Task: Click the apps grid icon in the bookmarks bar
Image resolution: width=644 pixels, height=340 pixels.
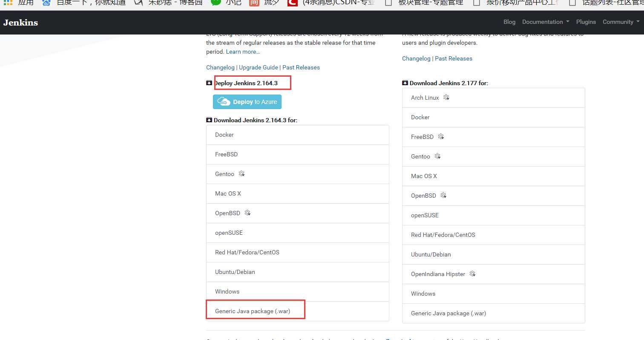Action: (x=8, y=2)
